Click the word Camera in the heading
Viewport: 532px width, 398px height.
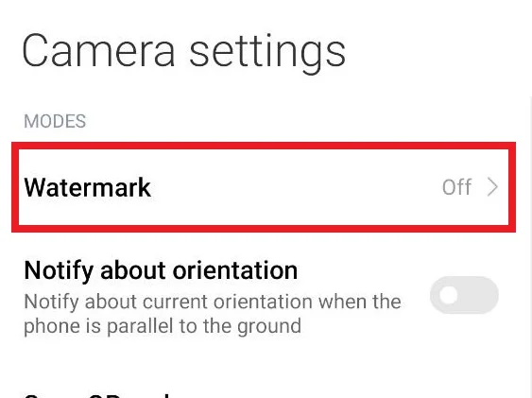(x=98, y=51)
